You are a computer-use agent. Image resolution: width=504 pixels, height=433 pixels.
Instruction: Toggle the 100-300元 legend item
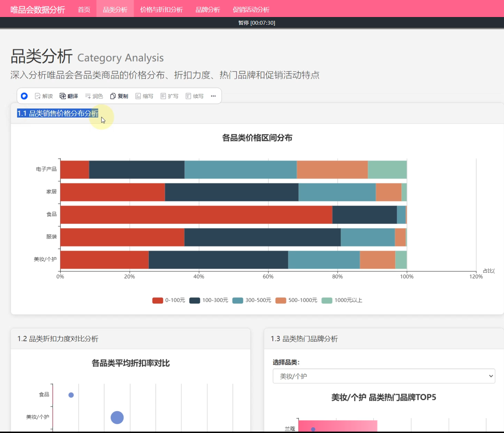pos(209,300)
